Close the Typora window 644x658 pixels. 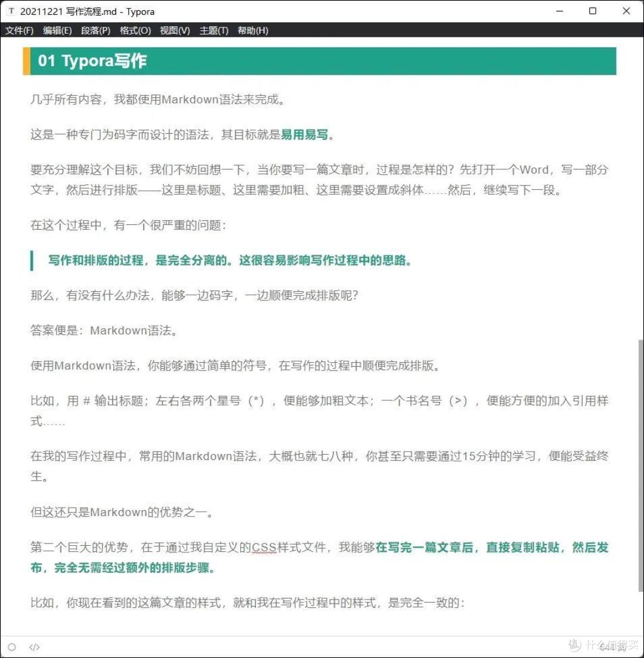(626, 11)
